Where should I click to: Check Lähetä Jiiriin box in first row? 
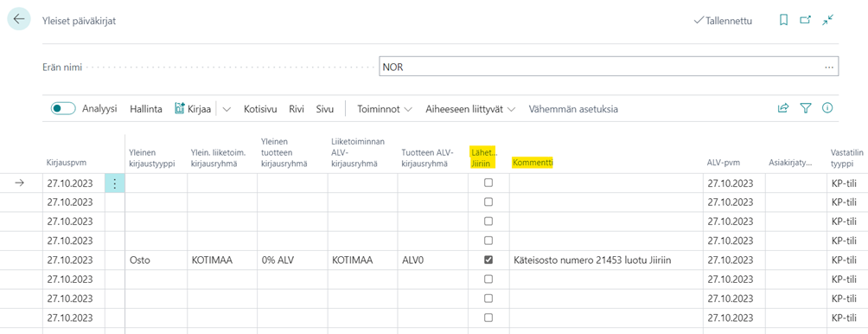pos(488,183)
